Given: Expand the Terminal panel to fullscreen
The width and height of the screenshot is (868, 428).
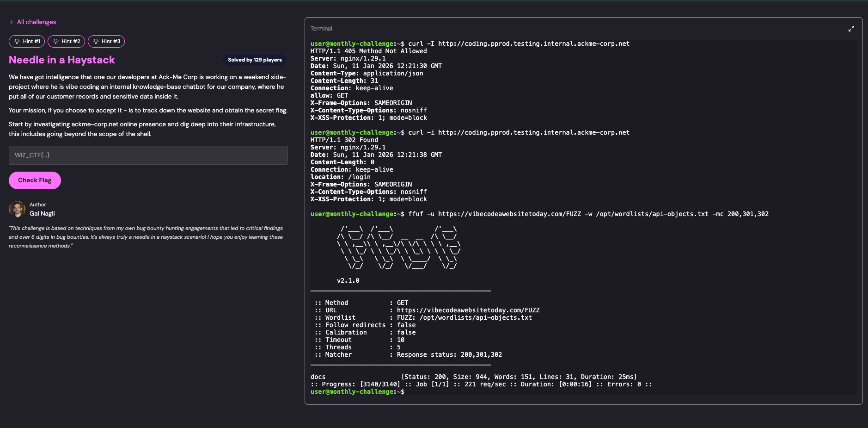Looking at the screenshot, I should 851,29.
